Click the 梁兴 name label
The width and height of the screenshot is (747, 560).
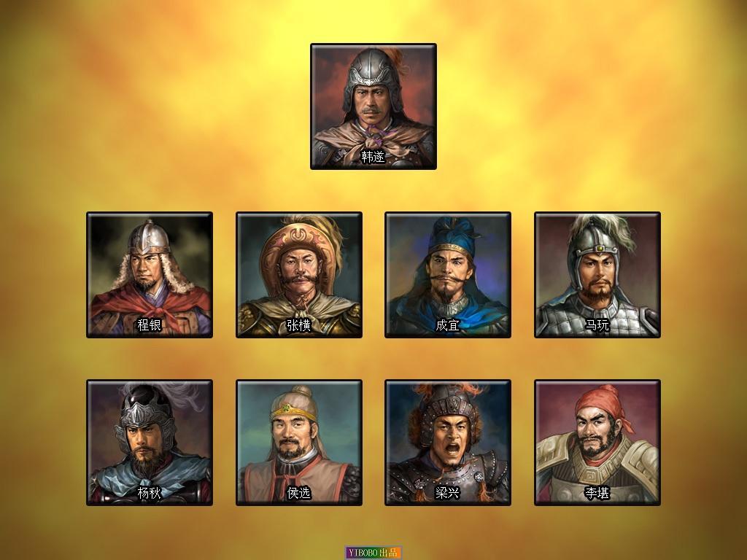click(448, 492)
